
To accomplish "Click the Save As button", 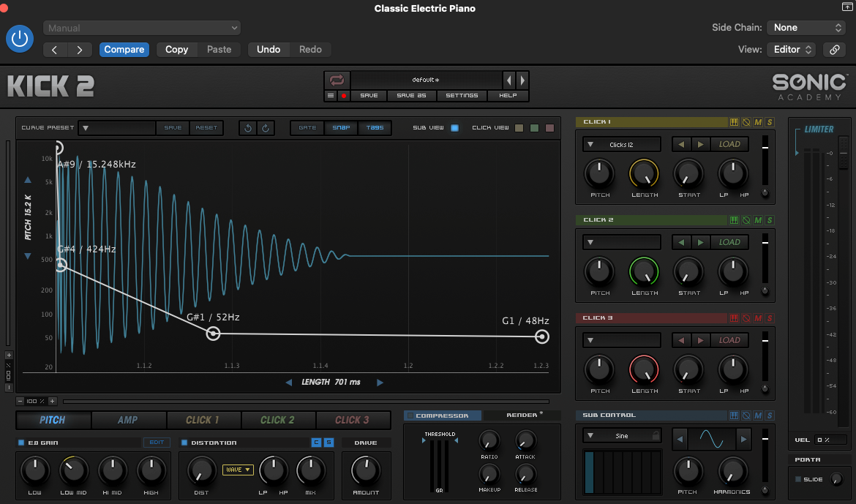I will coord(411,96).
